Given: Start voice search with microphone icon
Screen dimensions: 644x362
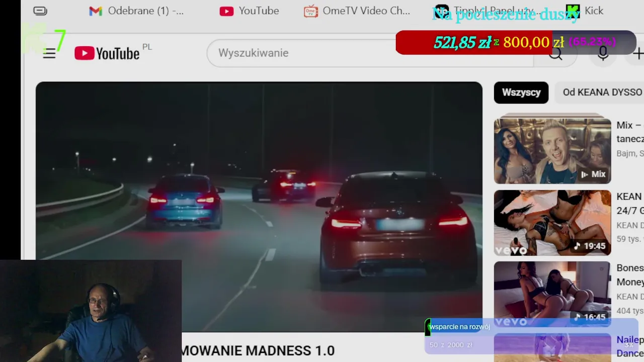Looking at the screenshot, I should [x=603, y=53].
